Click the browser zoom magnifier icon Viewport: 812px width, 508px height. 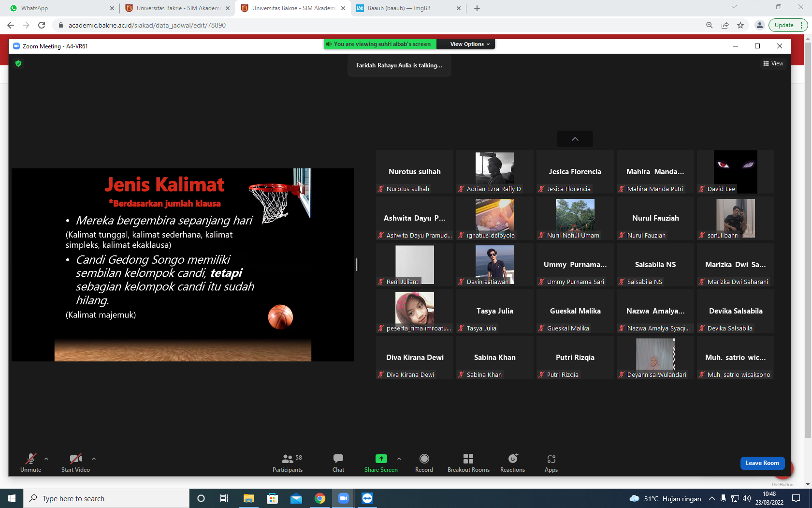pos(710,25)
